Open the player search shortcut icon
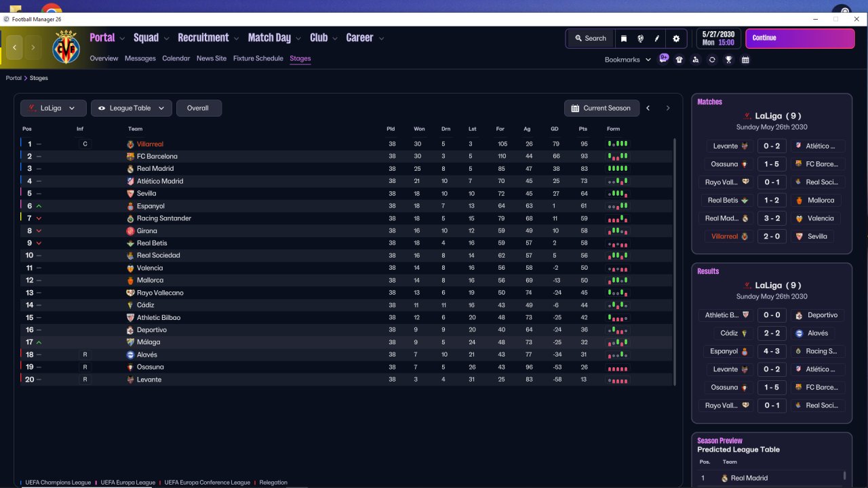The width and height of the screenshot is (868, 488). pyautogui.click(x=696, y=60)
